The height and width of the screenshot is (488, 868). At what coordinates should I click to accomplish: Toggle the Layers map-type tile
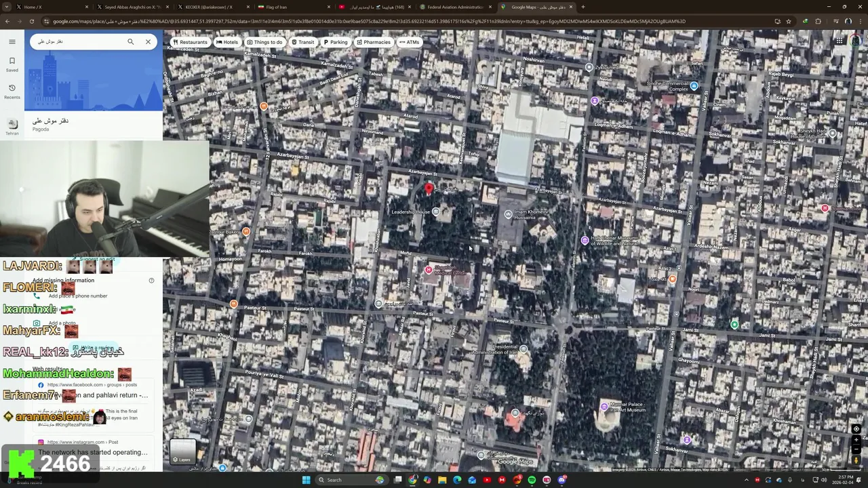click(x=182, y=452)
